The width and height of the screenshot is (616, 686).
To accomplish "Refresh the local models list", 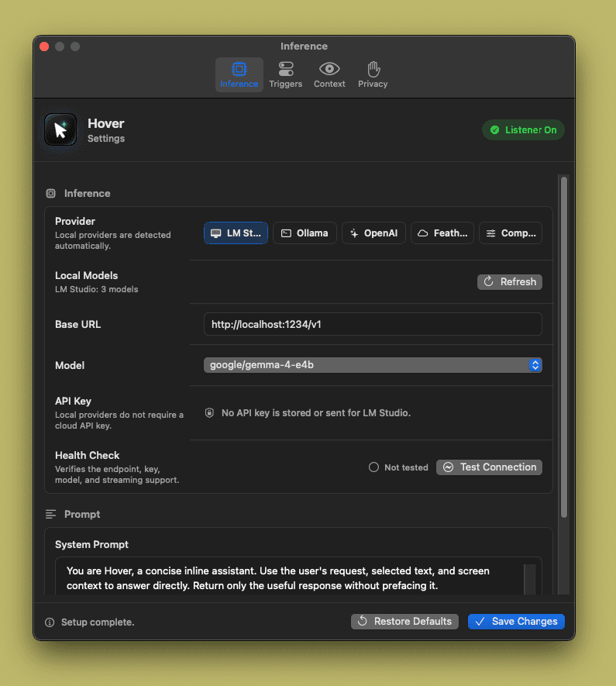I will point(510,281).
